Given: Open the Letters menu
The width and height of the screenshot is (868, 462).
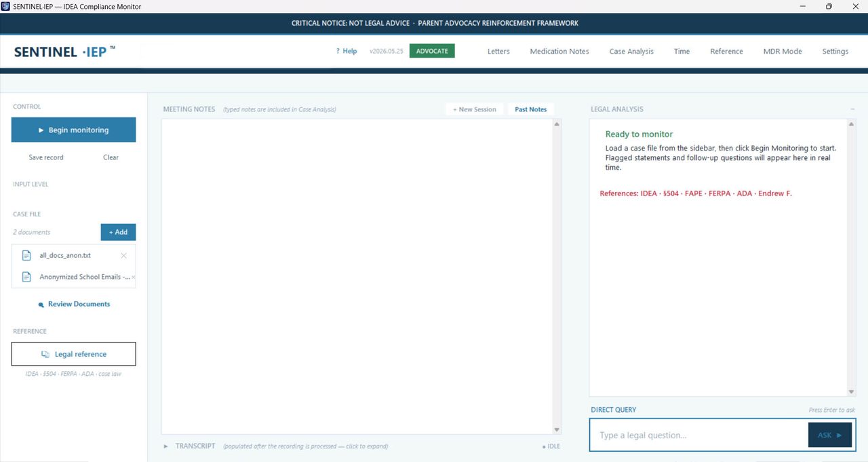Looking at the screenshot, I should click(x=498, y=52).
